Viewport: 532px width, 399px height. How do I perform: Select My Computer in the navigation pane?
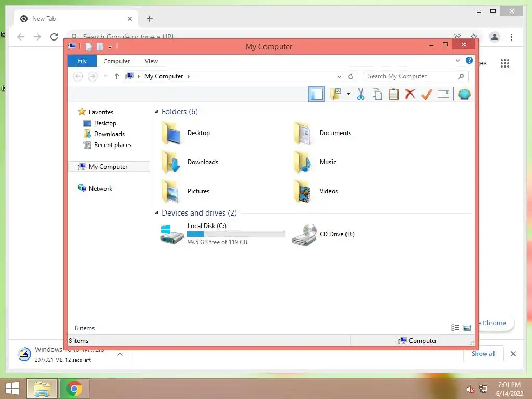click(x=109, y=167)
